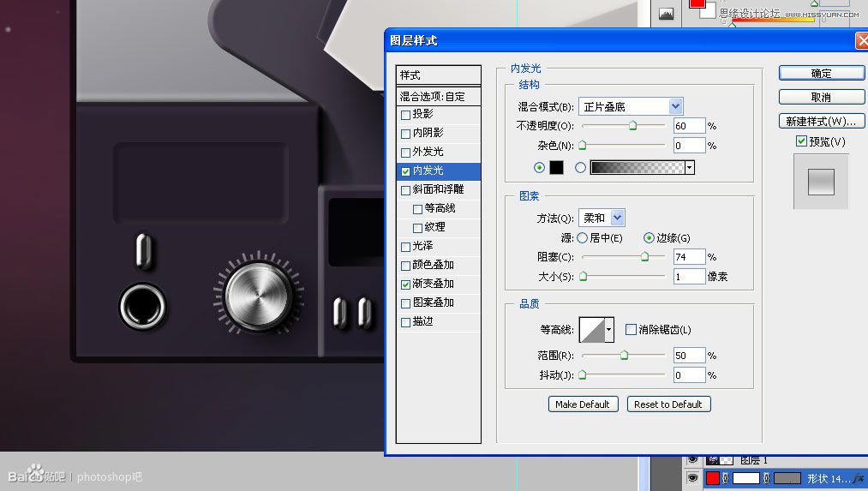
Task: Click the black-to-transparent gradient swatch
Action: [x=638, y=168]
